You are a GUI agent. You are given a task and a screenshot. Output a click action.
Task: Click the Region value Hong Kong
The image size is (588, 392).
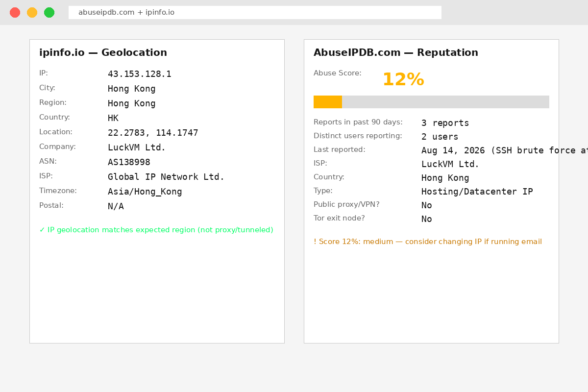(x=131, y=103)
